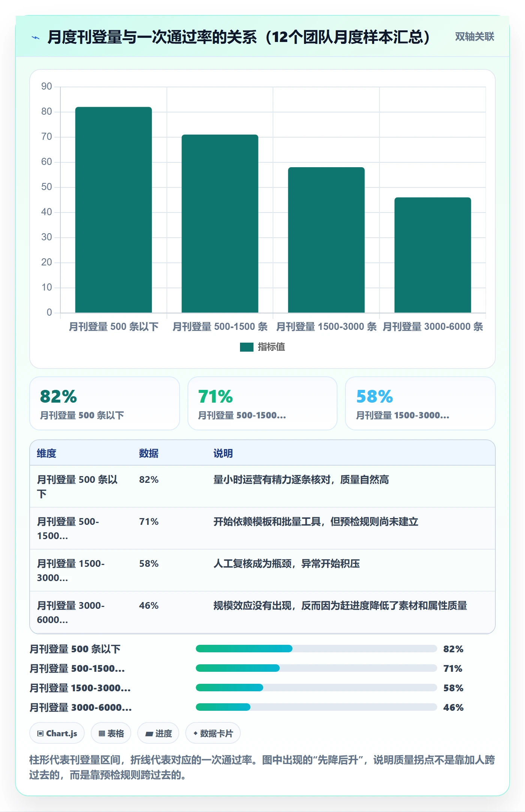
Task: Click the 指标值 legend color swatch
Action: click(247, 347)
